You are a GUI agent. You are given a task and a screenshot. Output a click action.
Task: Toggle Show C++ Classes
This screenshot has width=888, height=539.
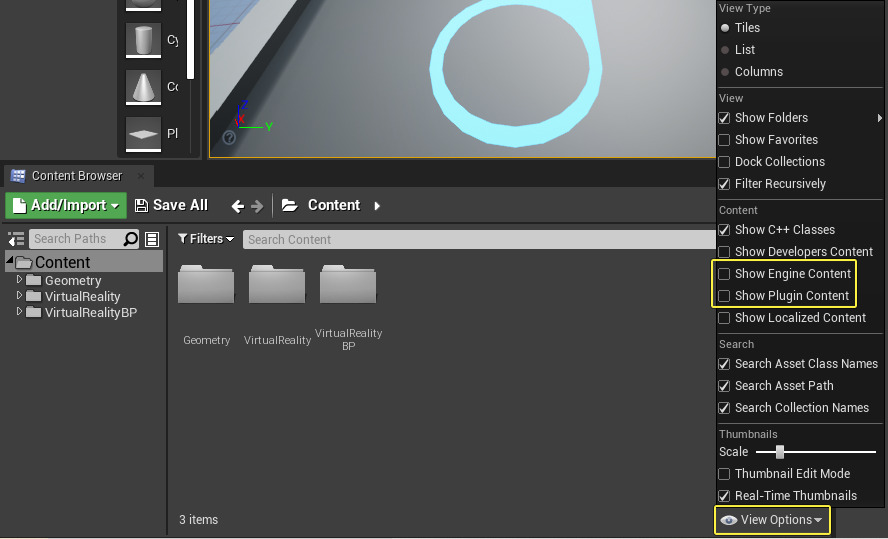[x=724, y=230]
